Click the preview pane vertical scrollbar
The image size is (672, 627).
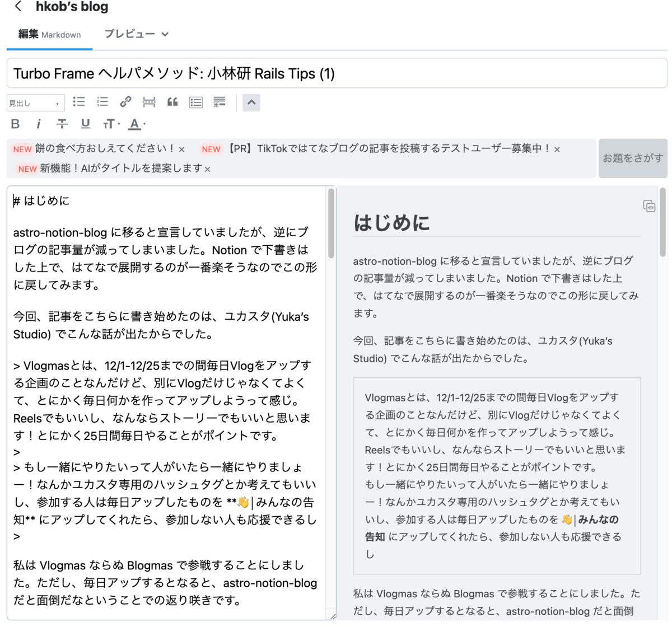click(663, 222)
